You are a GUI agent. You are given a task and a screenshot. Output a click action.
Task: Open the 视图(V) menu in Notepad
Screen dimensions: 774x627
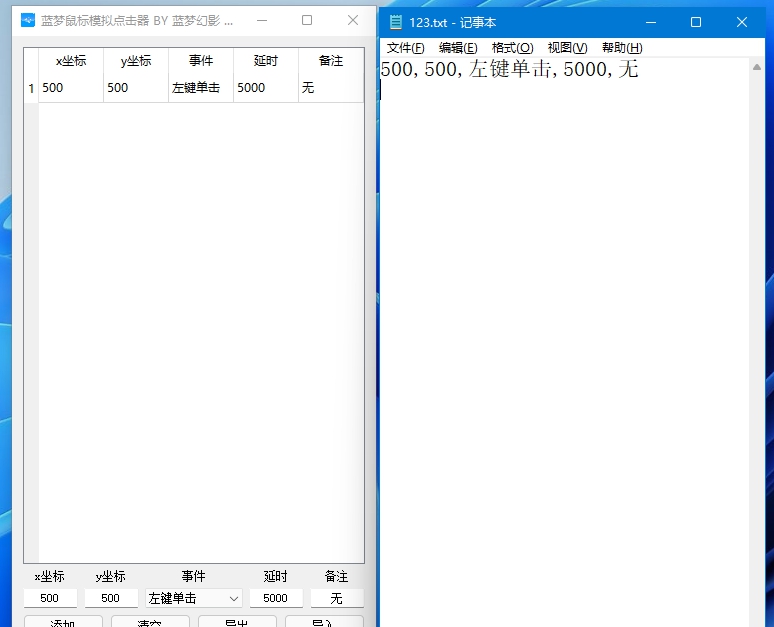567,48
